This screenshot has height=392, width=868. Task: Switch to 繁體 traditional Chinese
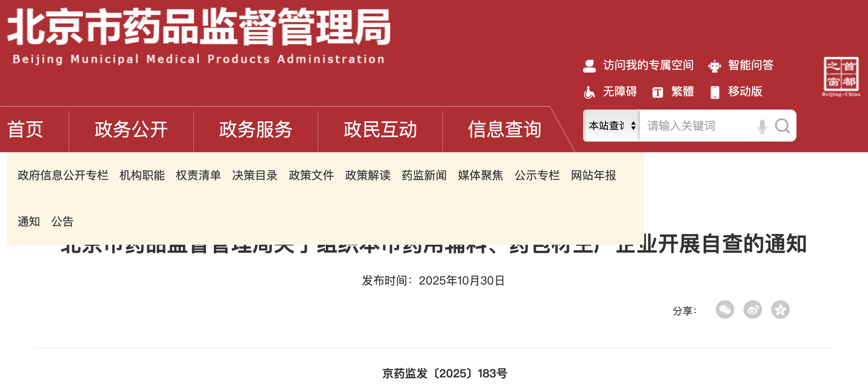click(x=682, y=91)
